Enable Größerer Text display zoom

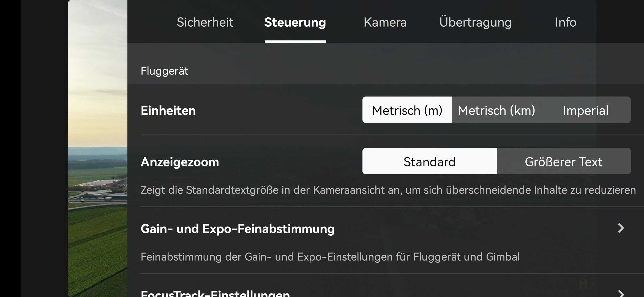564,161
